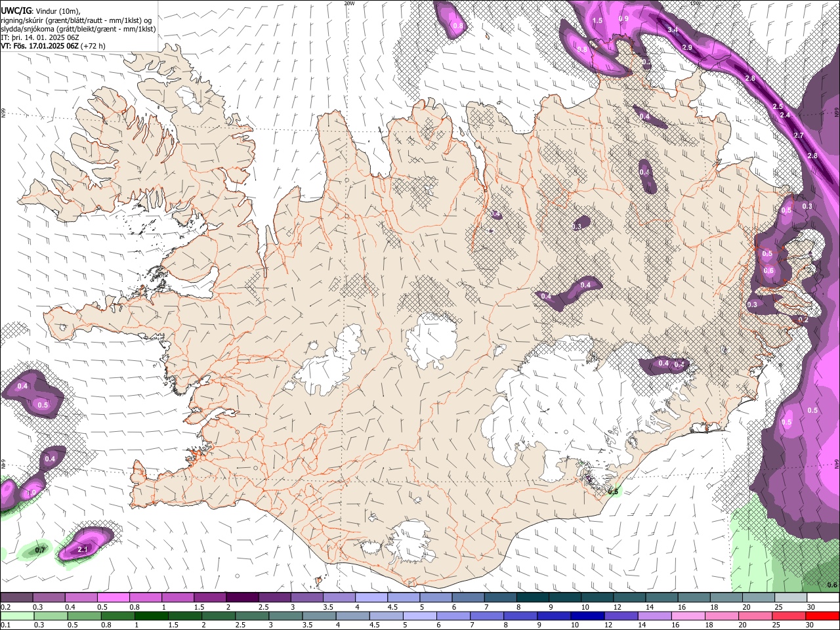The image size is (840, 630).
Task: Click the '0.6' value at the map's bottom-right corner
Action: click(x=832, y=585)
